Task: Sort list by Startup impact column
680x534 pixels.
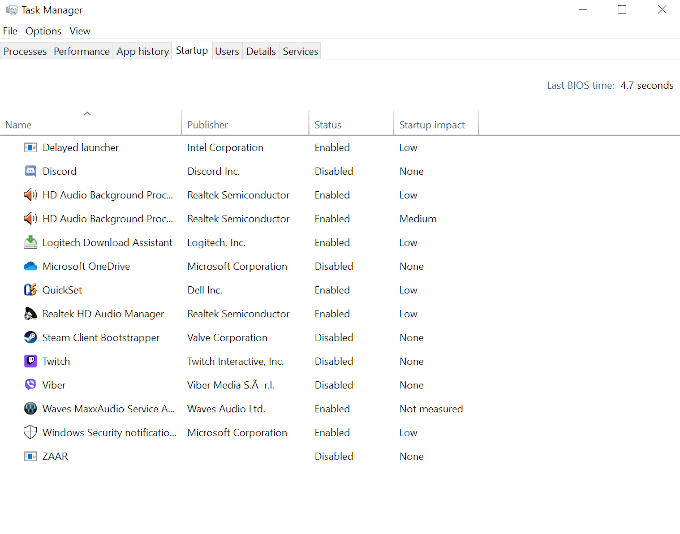Action: click(433, 125)
